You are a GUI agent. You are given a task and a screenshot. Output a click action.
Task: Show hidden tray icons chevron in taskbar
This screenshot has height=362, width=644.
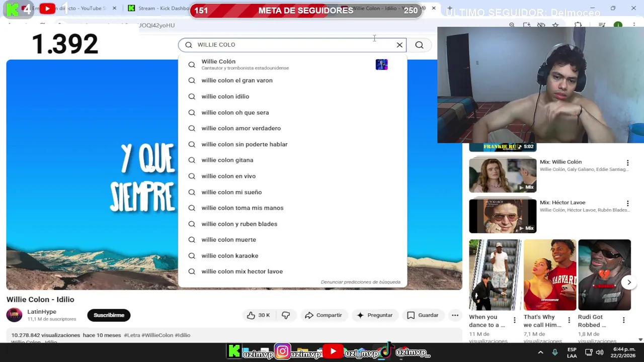coord(540,352)
